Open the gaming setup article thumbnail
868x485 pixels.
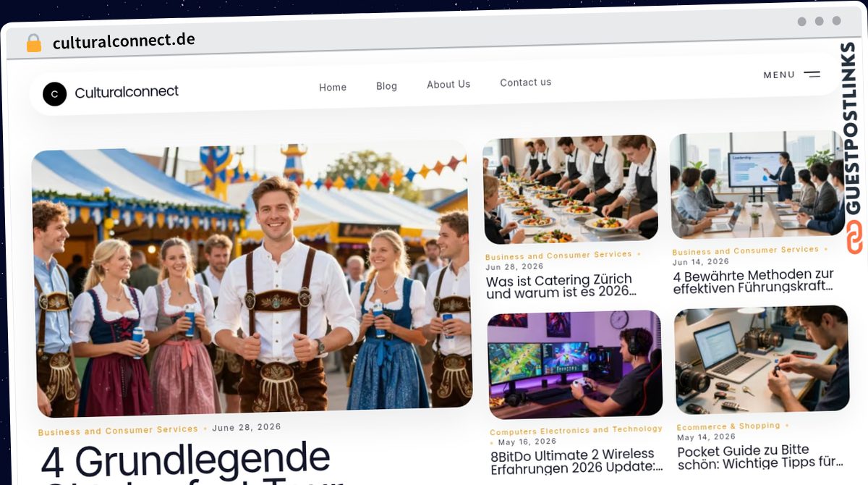click(574, 365)
